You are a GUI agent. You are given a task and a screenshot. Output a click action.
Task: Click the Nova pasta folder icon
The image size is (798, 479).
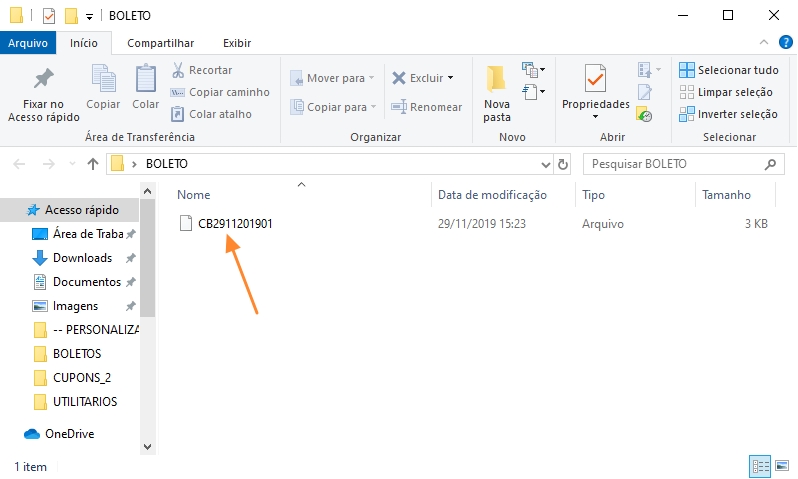tap(496, 79)
